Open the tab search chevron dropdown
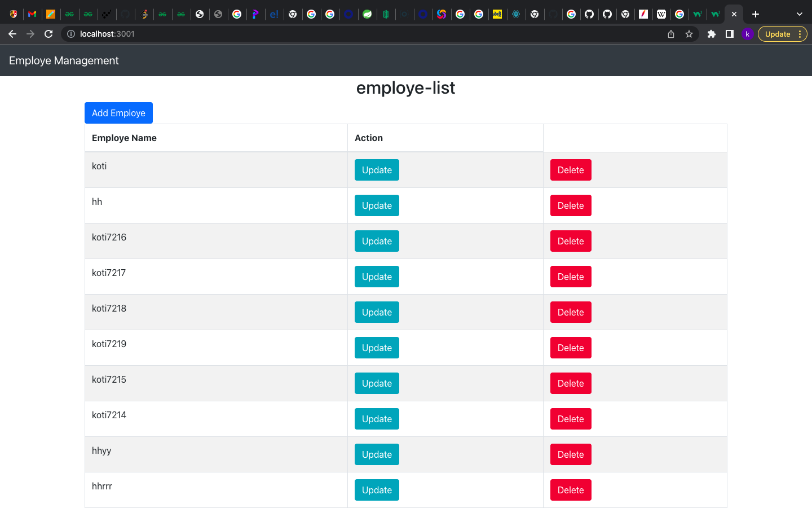This screenshot has width=812, height=508. 799,14
